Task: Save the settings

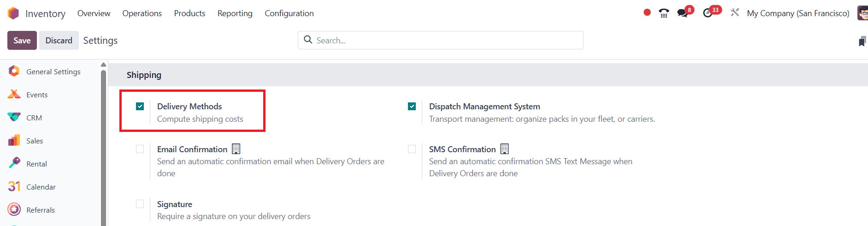Action: [x=22, y=41]
